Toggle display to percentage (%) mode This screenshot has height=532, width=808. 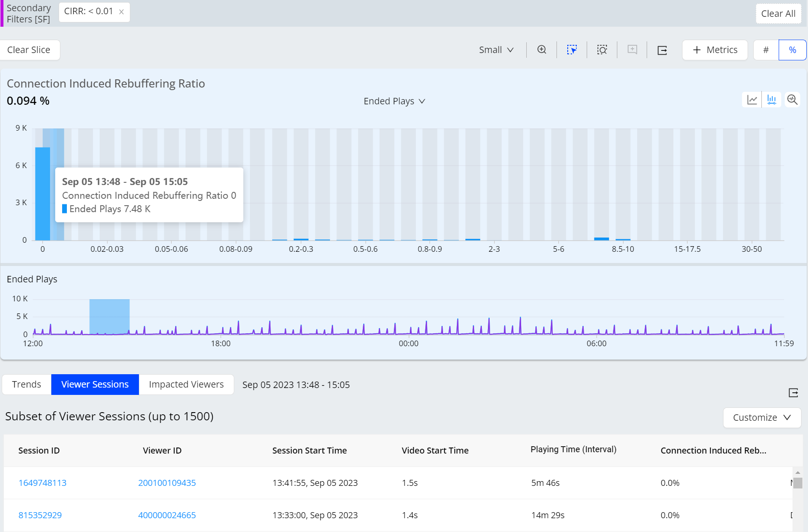tap(792, 50)
